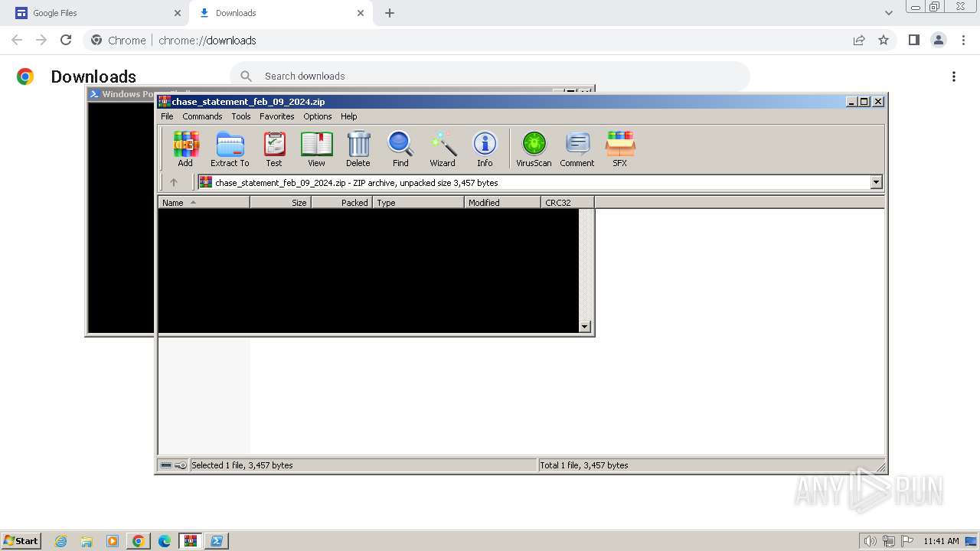Open the Commands menu
This screenshot has width=980, height=551.
tap(202, 116)
